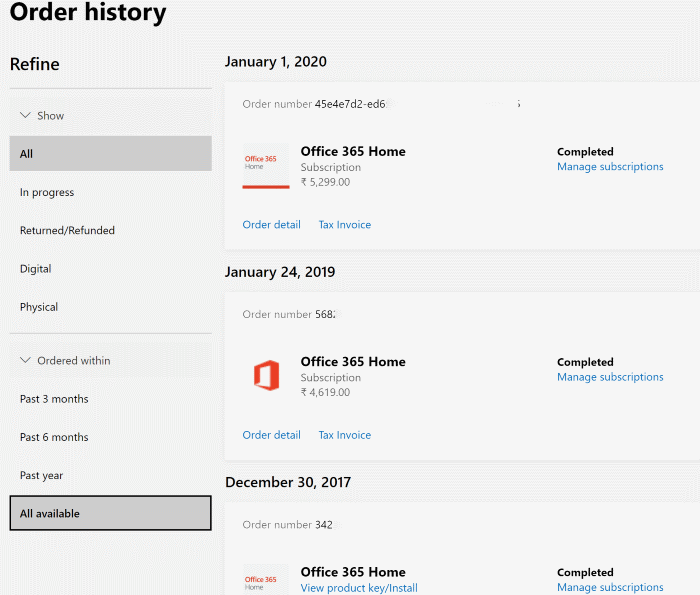Click Completed status for the January 24, 2019 order
This screenshot has width=700, height=595.
pyautogui.click(x=585, y=362)
